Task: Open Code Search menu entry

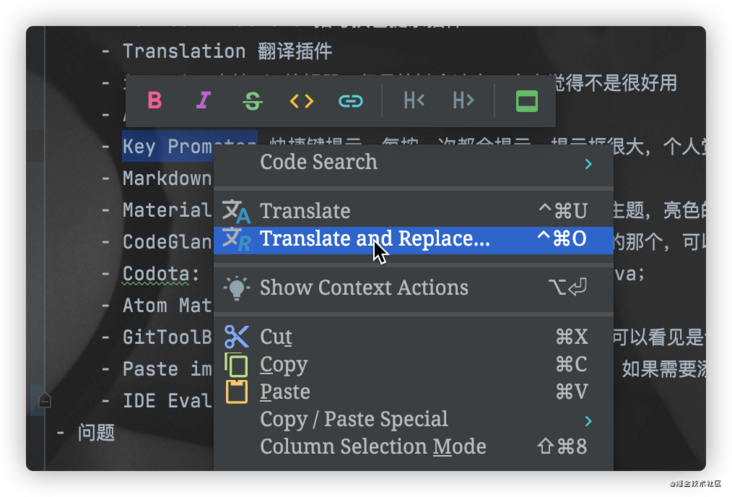Action: click(x=413, y=162)
